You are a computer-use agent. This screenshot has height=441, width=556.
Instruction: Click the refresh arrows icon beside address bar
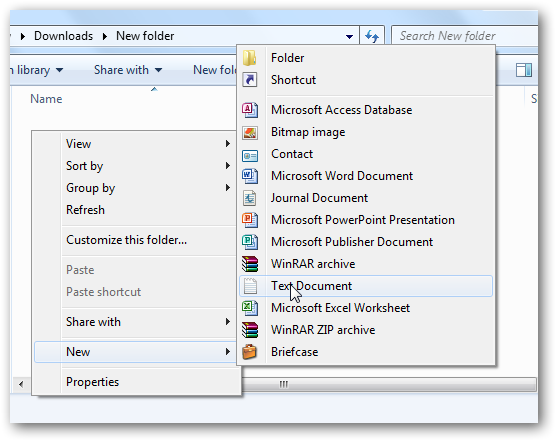pyautogui.click(x=372, y=36)
